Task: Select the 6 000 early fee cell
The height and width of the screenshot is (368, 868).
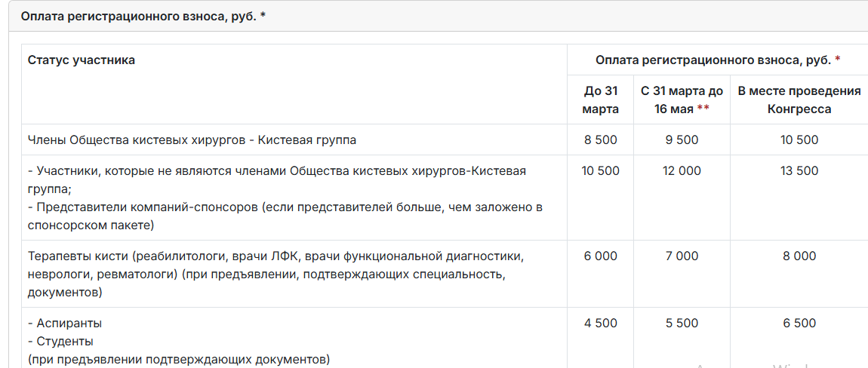Action: click(x=600, y=256)
